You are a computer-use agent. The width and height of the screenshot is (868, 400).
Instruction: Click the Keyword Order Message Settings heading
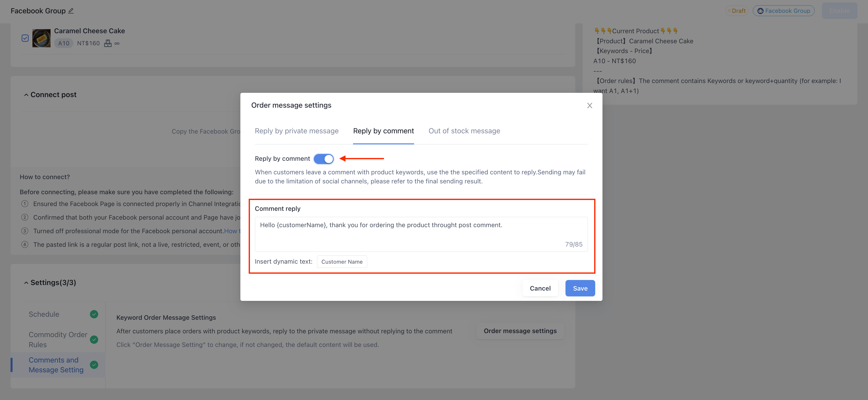pyautogui.click(x=166, y=317)
